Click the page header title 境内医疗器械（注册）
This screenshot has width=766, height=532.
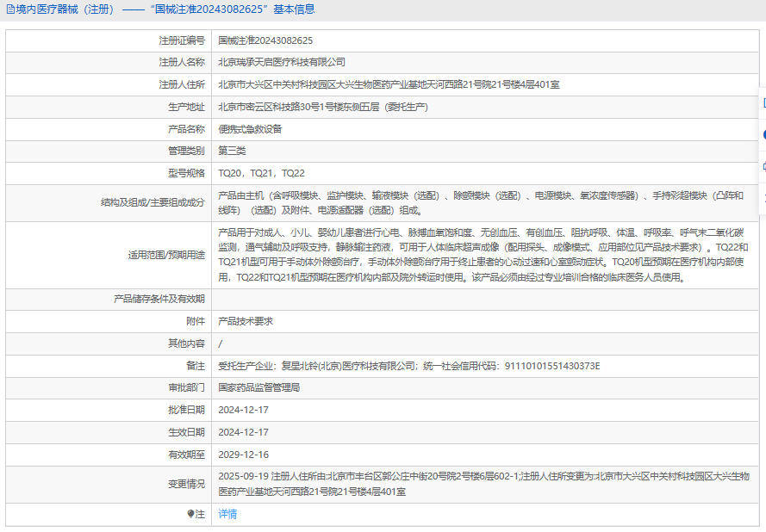pyautogui.click(x=65, y=9)
